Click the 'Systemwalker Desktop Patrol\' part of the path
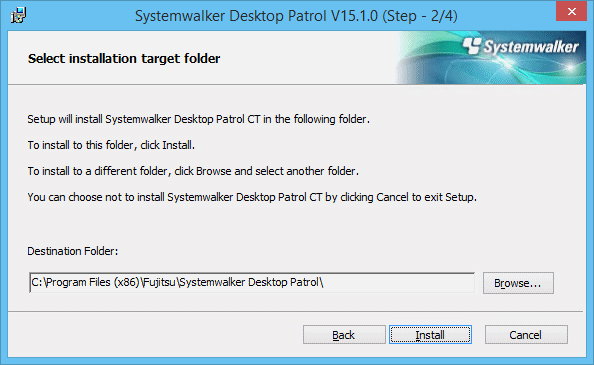Viewport: 594px width, 365px height. [250, 282]
